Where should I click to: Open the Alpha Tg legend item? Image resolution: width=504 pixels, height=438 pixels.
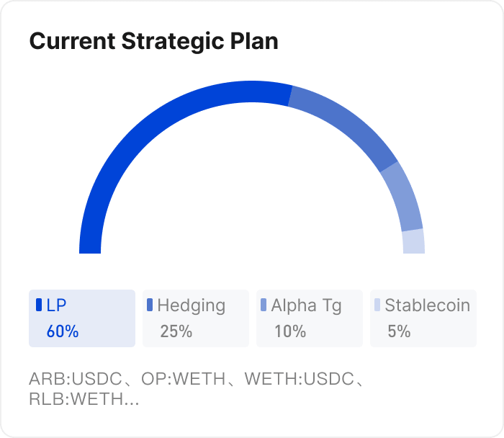pyautogui.click(x=309, y=318)
